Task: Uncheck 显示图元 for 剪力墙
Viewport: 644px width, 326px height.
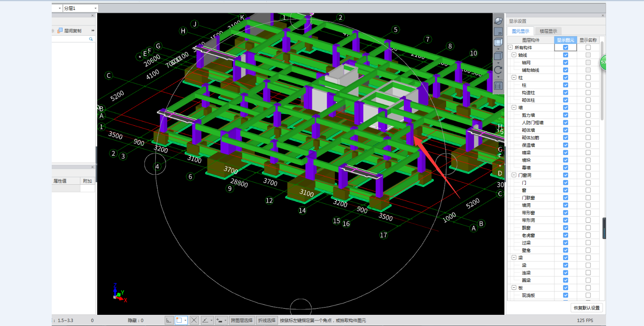Action: coord(566,115)
